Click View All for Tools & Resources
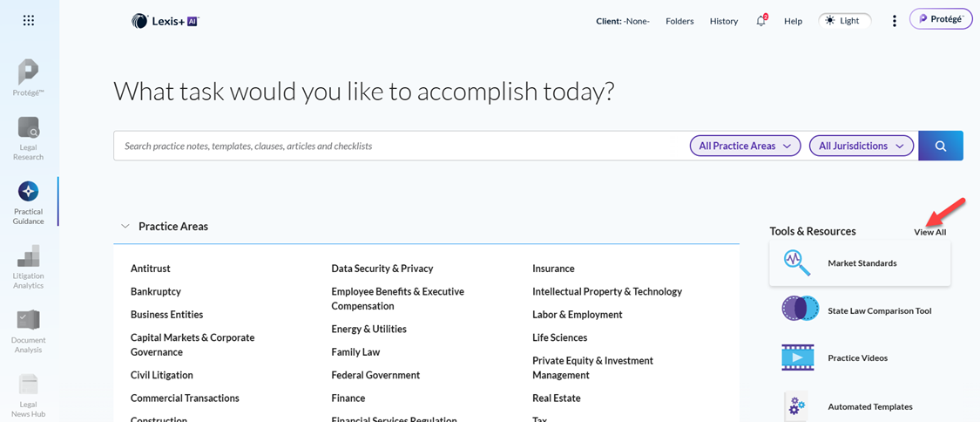Image resolution: width=980 pixels, height=422 pixels. coord(930,232)
